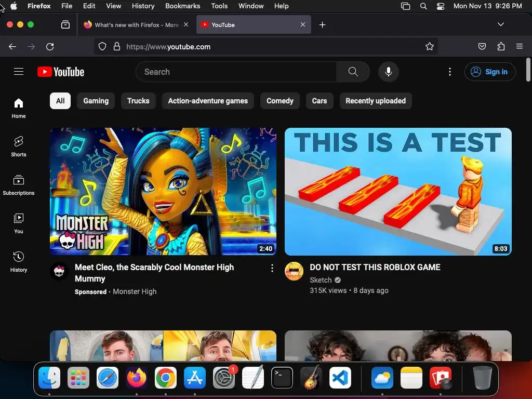Open the Window menu
The width and height of the screenshot is (532, 399).
251,6
